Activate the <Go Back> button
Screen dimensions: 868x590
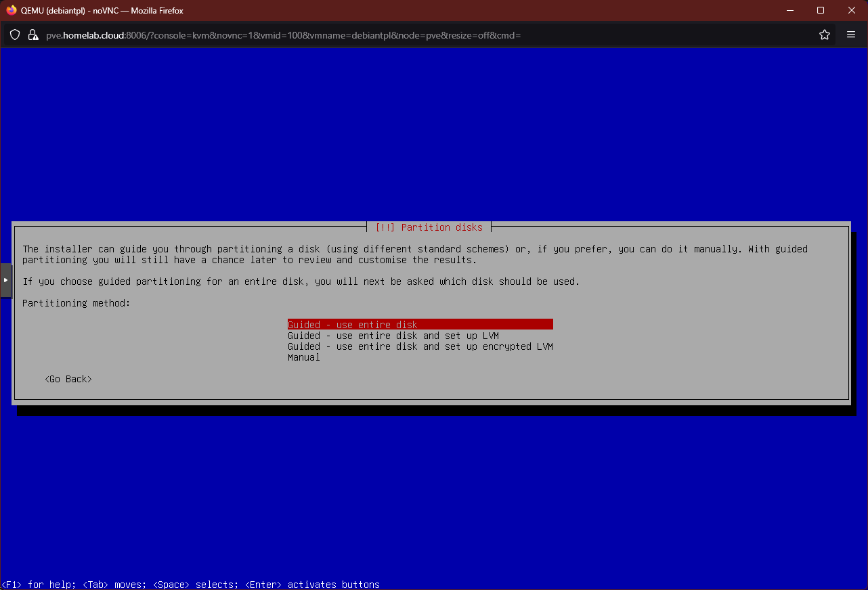pyautogui.click(x=68, y=379)
